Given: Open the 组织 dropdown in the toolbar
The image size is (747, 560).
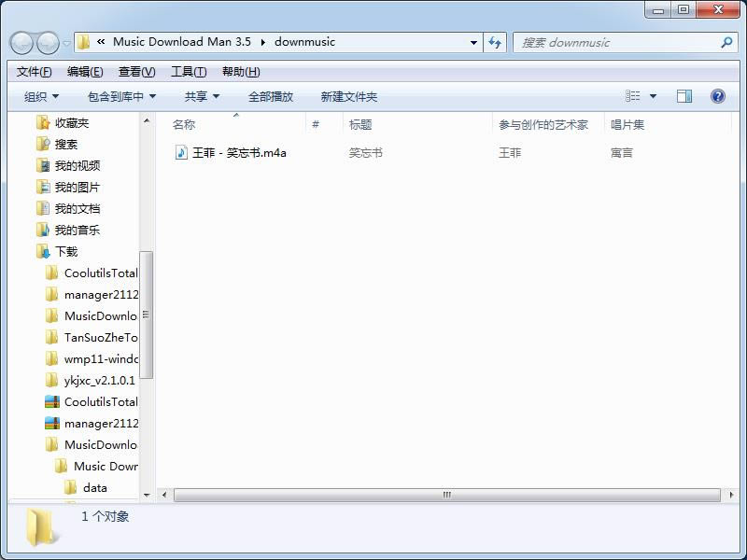Looking at the screenshot, I should pos(41,97).
